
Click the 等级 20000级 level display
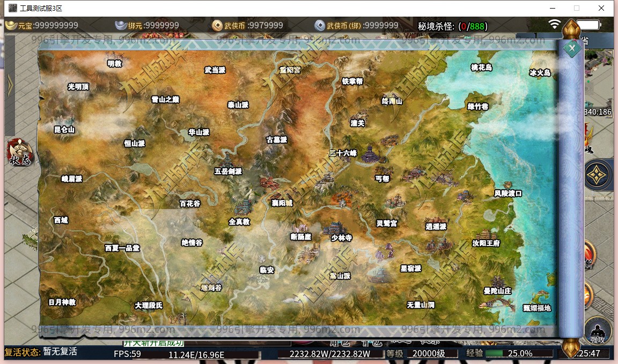pyautogui.click(x=422, y=353)
